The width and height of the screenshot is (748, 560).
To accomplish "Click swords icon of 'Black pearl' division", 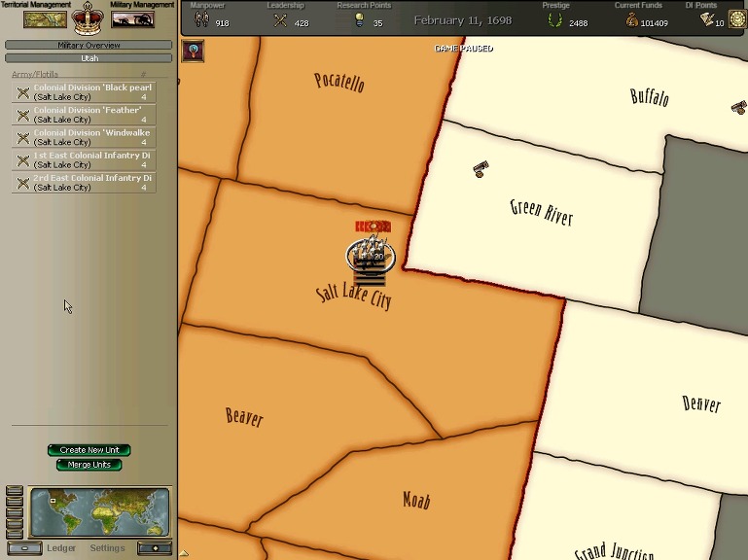I will click(x=23, y=92).
